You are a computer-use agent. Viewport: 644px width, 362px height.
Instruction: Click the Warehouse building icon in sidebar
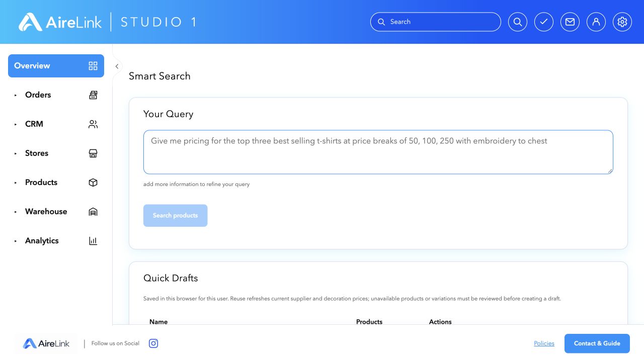[x=93, y=212]
